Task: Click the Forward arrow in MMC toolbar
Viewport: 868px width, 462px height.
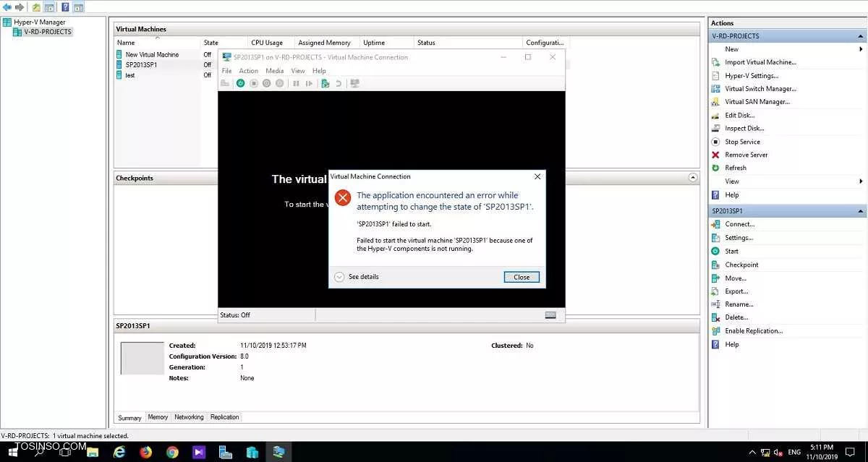Action: (20, 7)
